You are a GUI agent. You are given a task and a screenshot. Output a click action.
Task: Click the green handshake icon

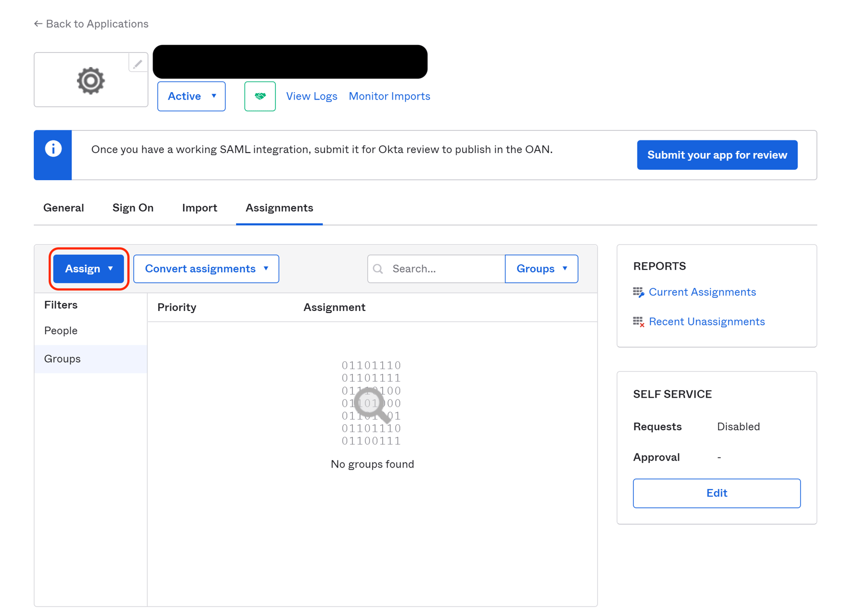point(260,96)
